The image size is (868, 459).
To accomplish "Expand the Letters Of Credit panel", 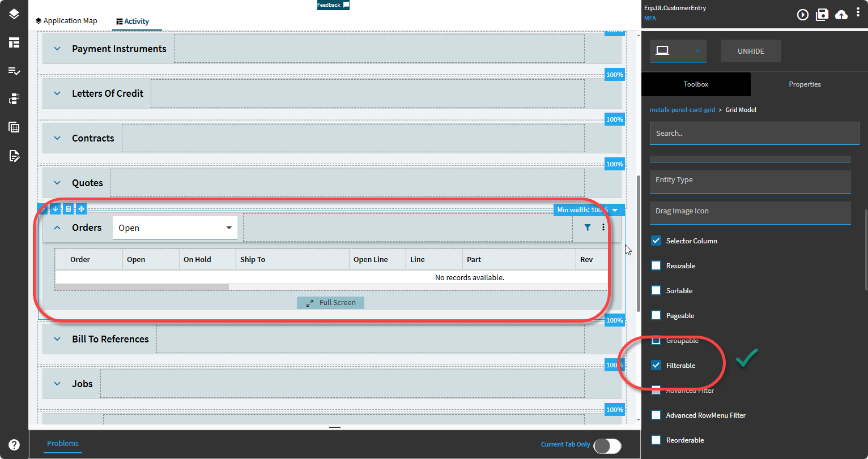I will coord(57,93).
